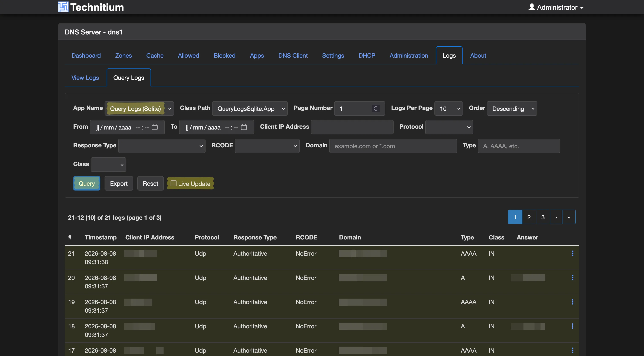Click the Response Type column header

click(x=255, y=237)
